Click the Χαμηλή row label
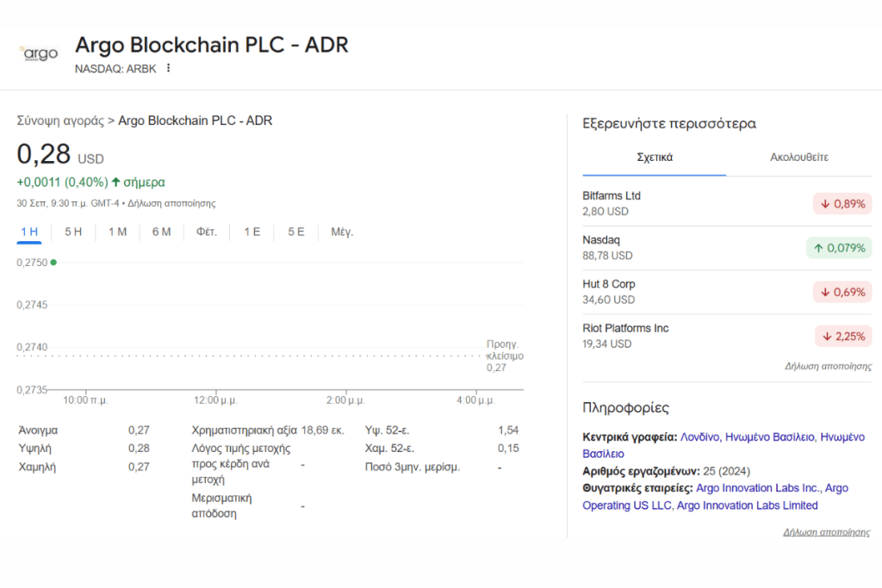 click(37, 467)
